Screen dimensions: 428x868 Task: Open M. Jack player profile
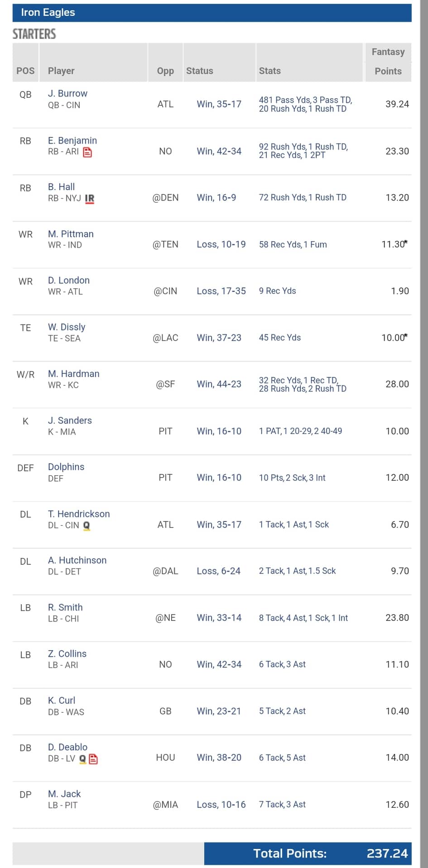(64, 794)
